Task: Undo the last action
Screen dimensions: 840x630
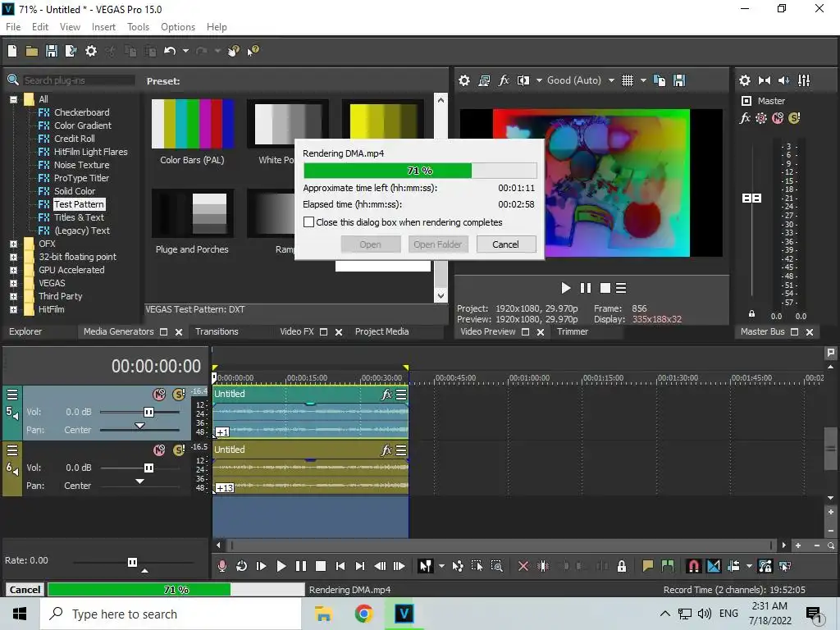Action: click(170, 51)
